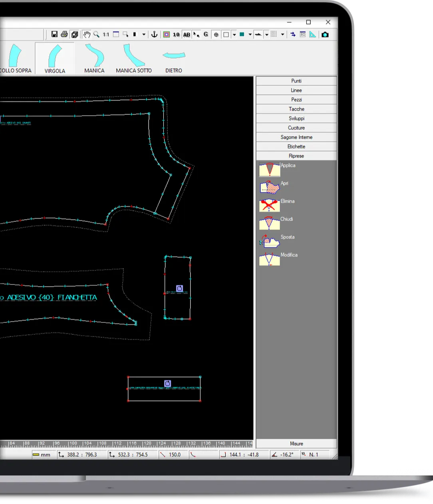Click the label icon on vertical rectangle piece
The width and height of the screenshot is (433, 504).
(179, 288)
